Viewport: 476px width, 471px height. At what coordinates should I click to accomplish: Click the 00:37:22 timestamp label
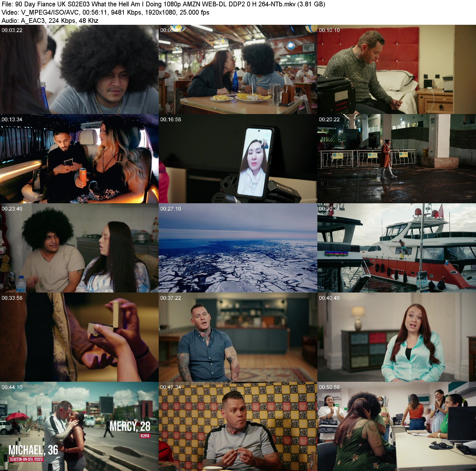(x=171, y=298)
